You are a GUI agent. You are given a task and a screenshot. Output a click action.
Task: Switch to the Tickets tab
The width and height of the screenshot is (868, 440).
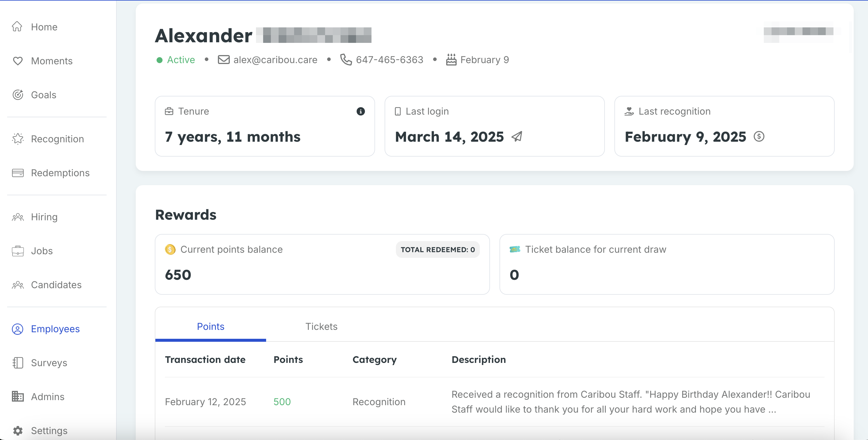[x=321, y=326]
